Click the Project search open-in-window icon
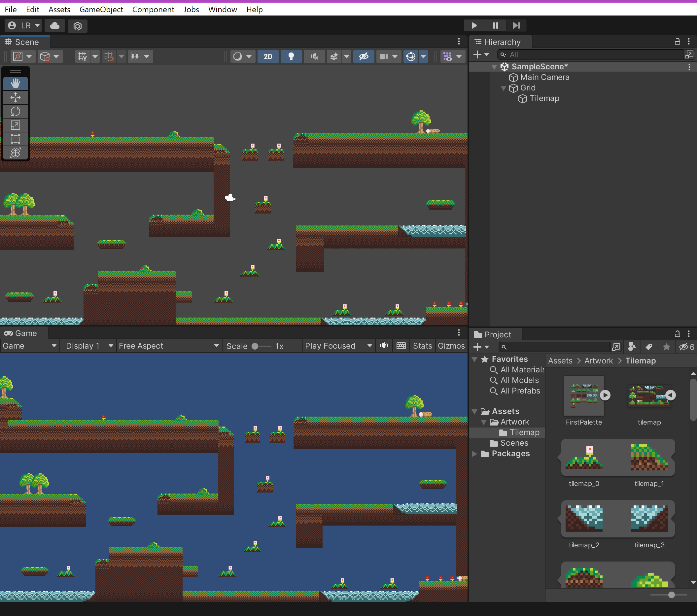Screen dimensions: 697x616 (616, 347)
